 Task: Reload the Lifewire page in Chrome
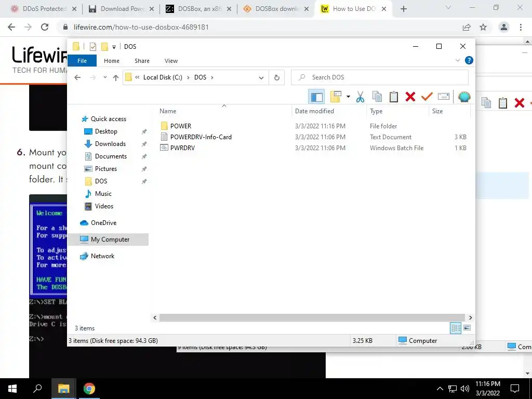(x=45, y=27)
